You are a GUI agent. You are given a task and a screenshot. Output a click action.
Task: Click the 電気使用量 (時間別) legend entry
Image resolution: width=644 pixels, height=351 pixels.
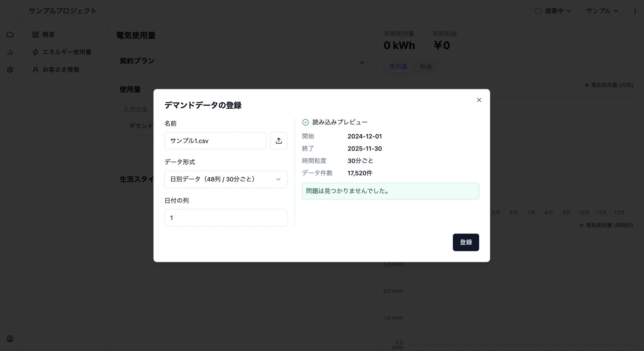tap(606, 225)
